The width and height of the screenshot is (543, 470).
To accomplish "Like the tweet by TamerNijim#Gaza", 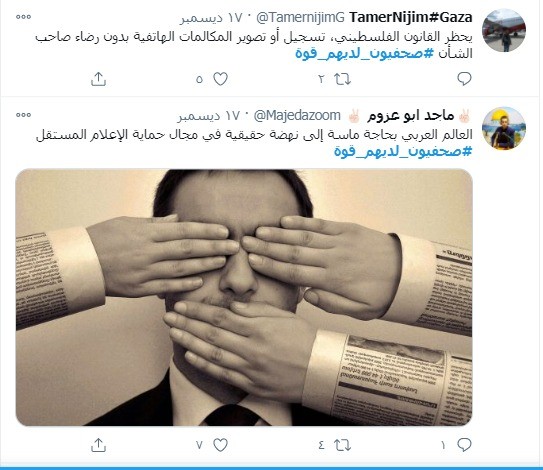I will click(220, 79).
